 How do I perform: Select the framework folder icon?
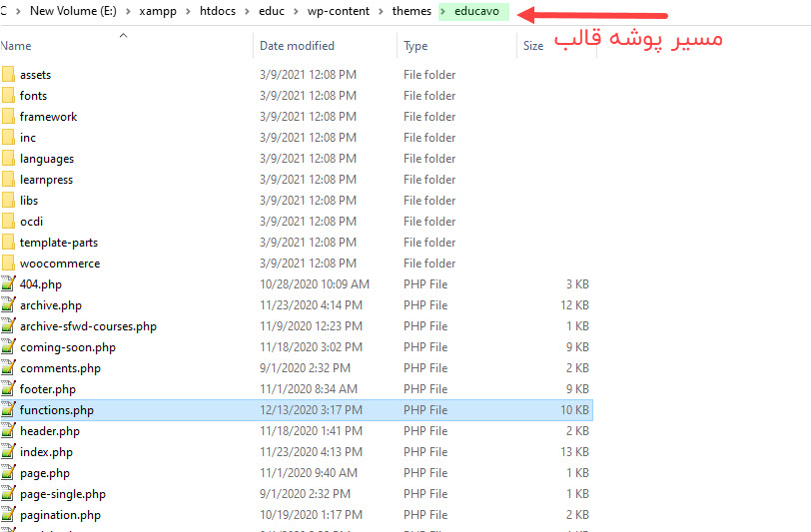pos(8,117)
